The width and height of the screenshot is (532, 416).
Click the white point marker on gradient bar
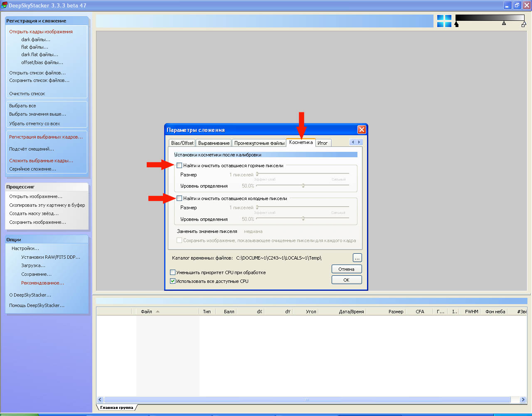(523, 25)
